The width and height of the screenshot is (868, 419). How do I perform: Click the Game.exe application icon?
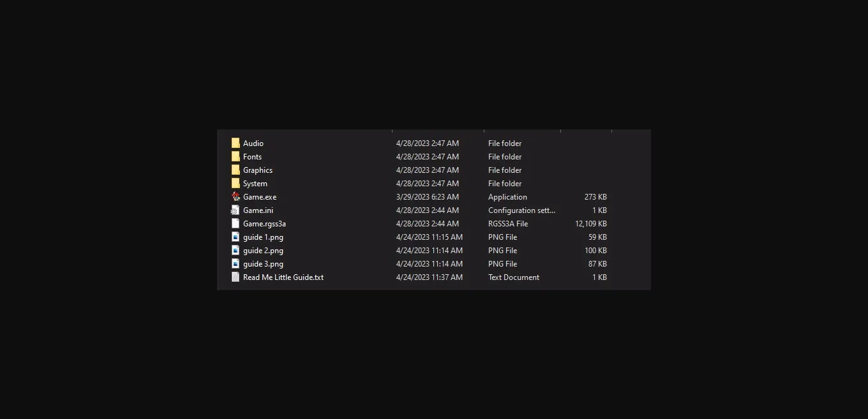pyautogui.click(x=236, y=197)
